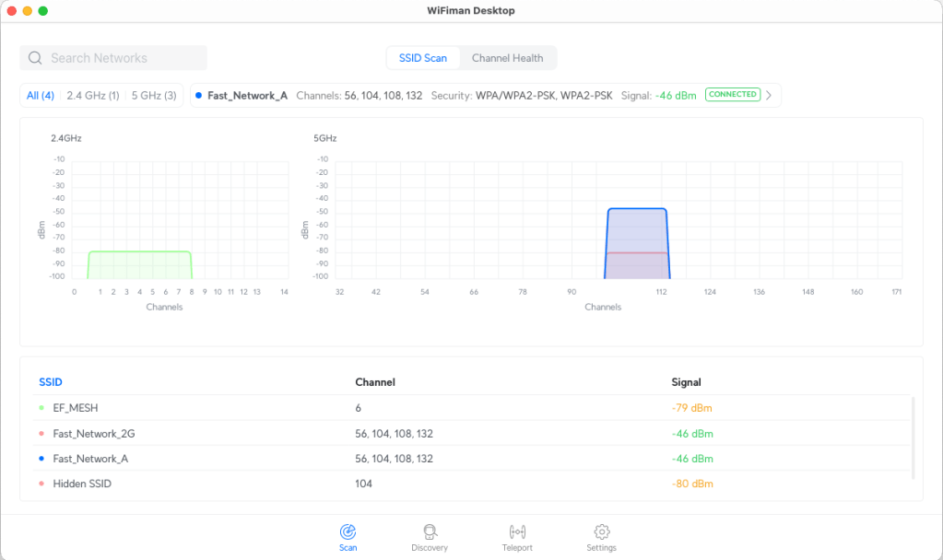This screenshot has width=943, height=560.
Task: Sort list by Signal column header
Action: tap(686, 381)
